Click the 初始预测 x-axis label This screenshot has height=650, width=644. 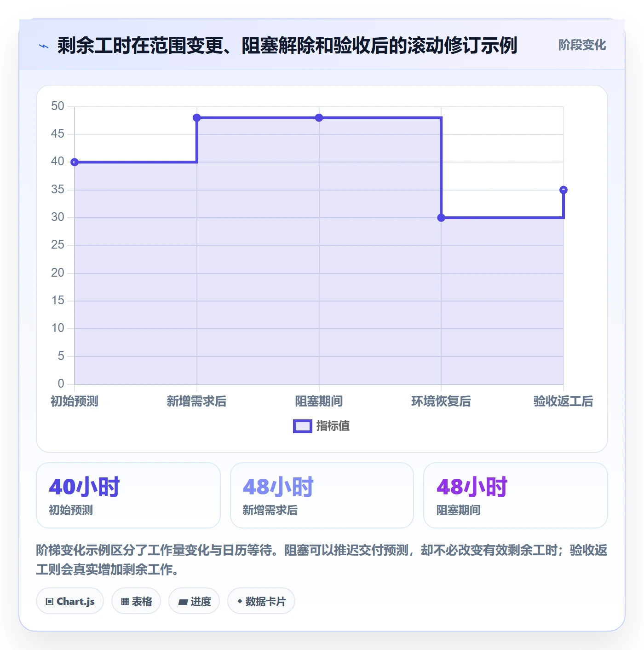75,401
